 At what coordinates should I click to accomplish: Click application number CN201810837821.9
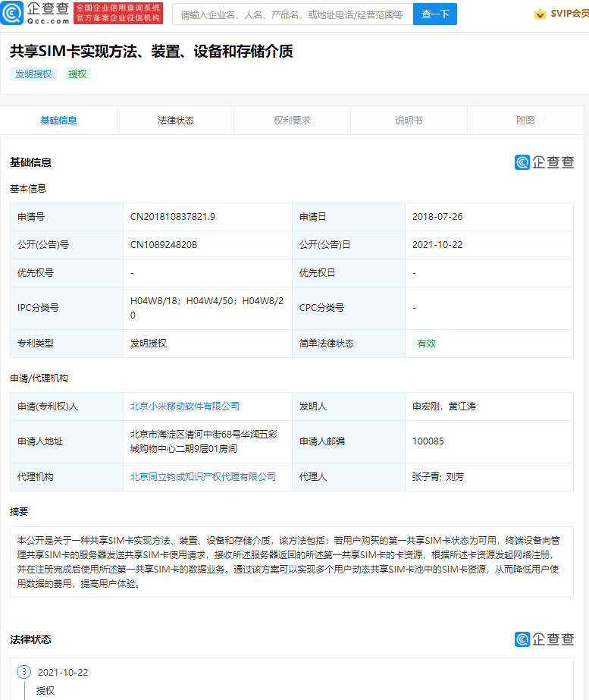pyautogui.click(x=173, y=217)
